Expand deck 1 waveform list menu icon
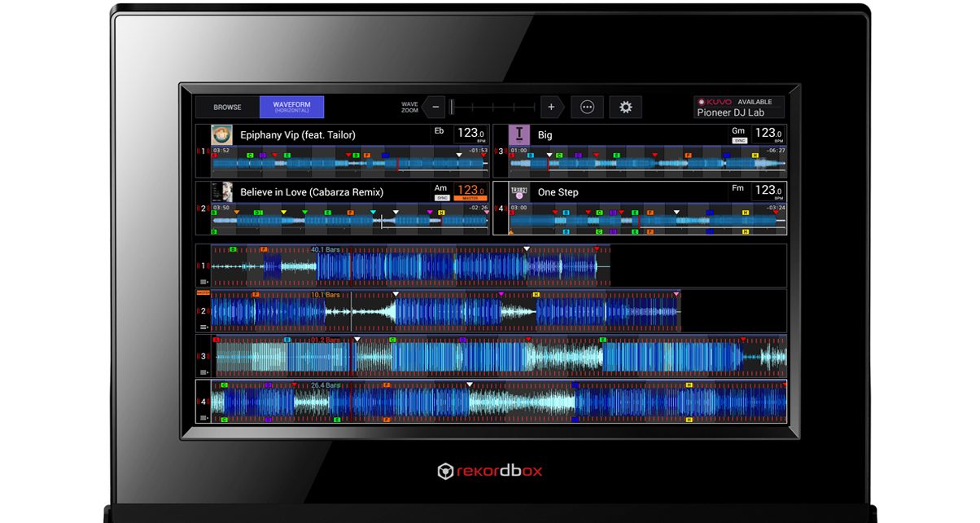The height and width of the screenshot is (523, 980). pyautogui.click(x=204, y=282)
